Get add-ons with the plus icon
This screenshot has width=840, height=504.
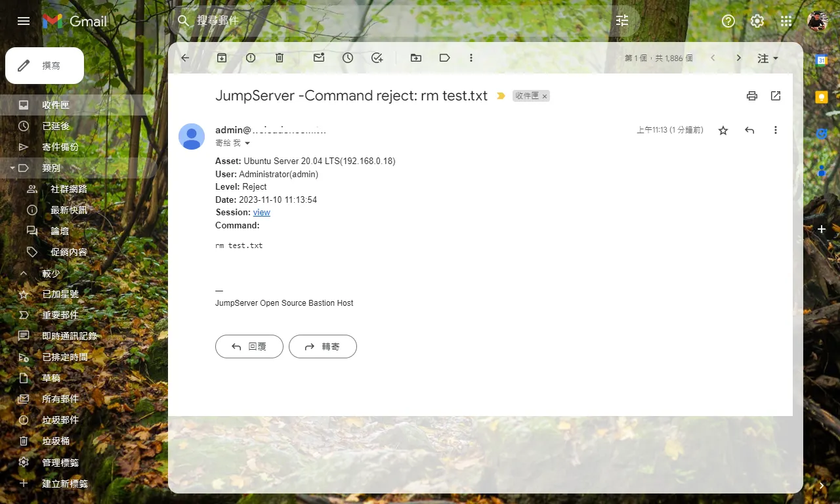pos(822,229)
